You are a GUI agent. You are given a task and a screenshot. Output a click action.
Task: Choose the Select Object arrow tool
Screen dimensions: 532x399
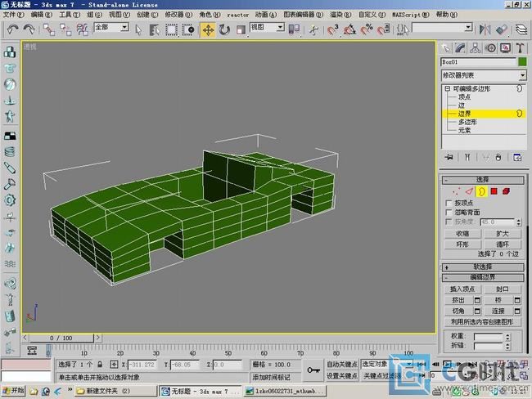point(138,29)
